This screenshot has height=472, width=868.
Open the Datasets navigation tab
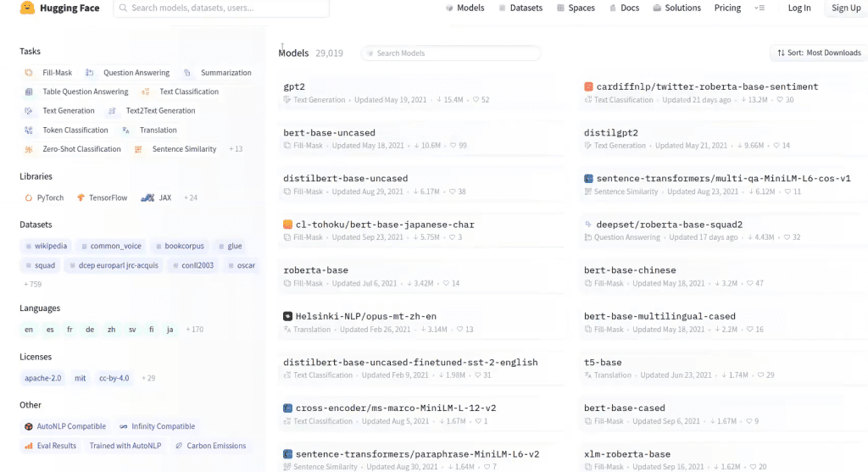520,8
